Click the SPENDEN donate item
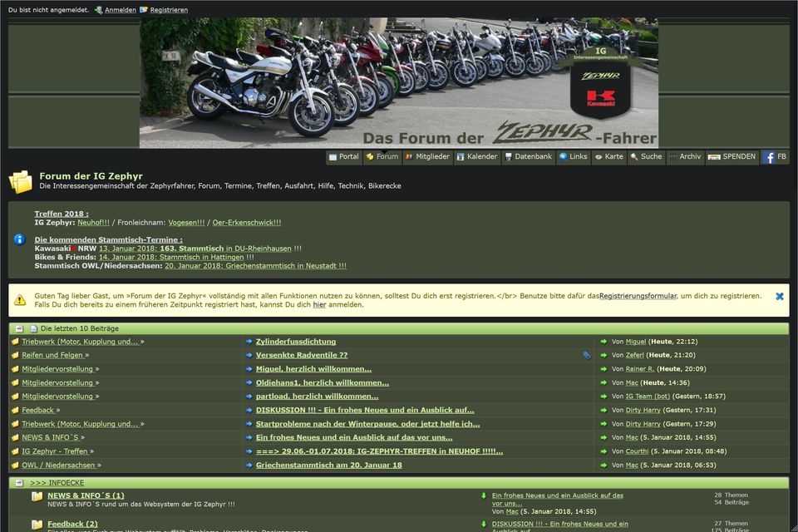The image size is (798, 532). [x=731, y=157]
